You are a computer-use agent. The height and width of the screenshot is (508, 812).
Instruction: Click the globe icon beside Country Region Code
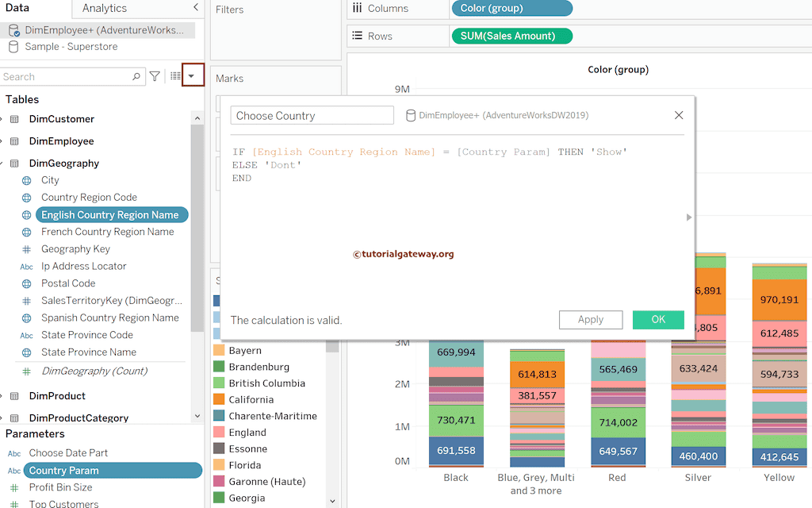[x=26, y=198]
